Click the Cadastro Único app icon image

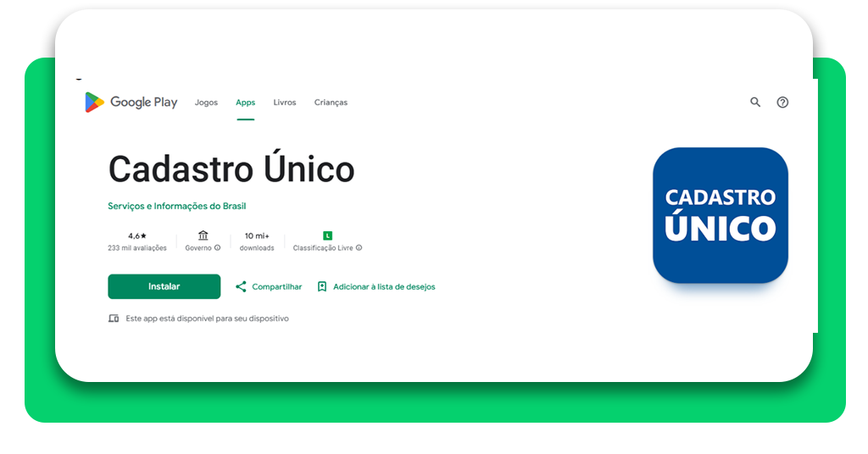point(720,215)
